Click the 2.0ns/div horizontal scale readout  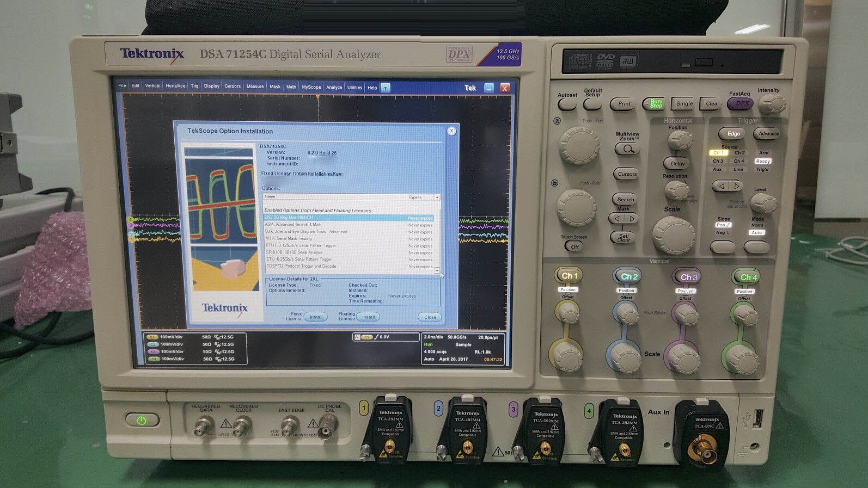(x=433, y=337)
